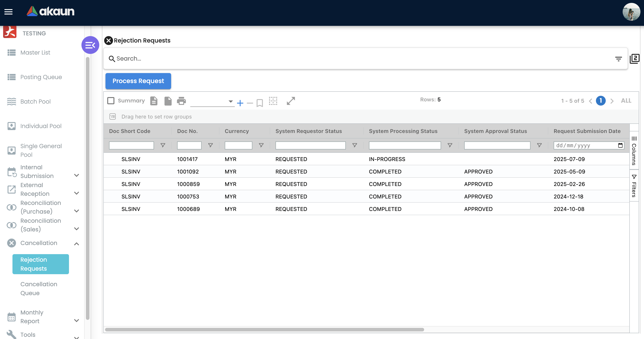
Task: Click the second file export icon
Action: pos(168,101)
